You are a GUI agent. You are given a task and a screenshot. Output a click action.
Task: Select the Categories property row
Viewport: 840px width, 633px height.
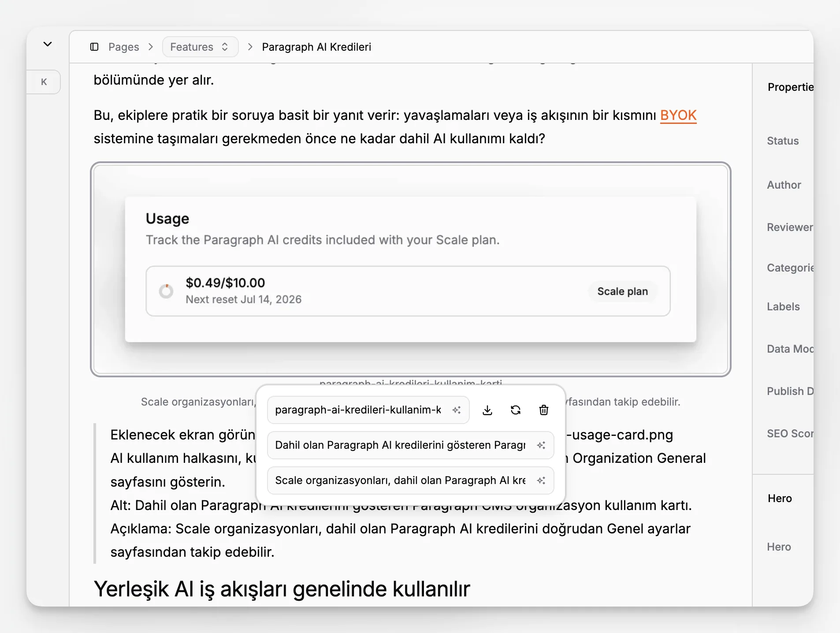[790, 268]
